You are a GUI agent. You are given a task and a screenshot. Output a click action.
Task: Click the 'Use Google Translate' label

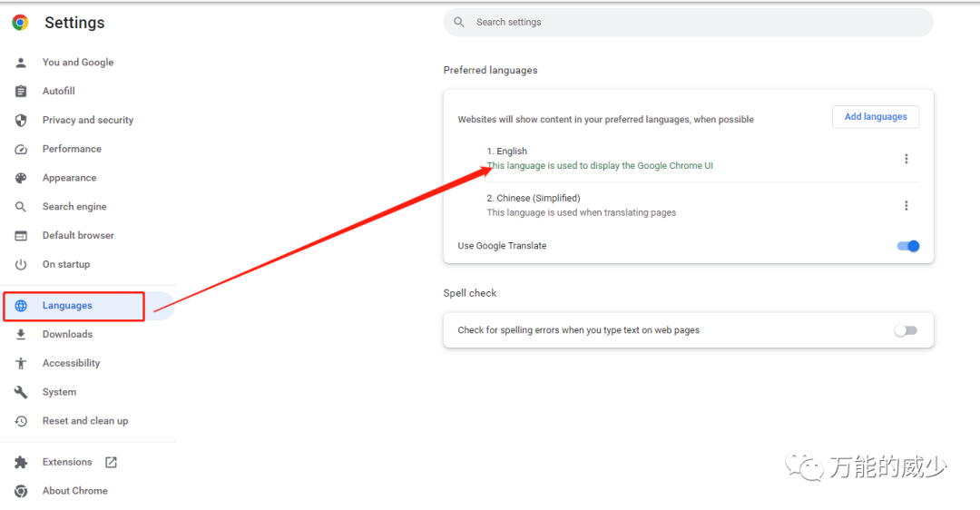[x=502, y=246]
